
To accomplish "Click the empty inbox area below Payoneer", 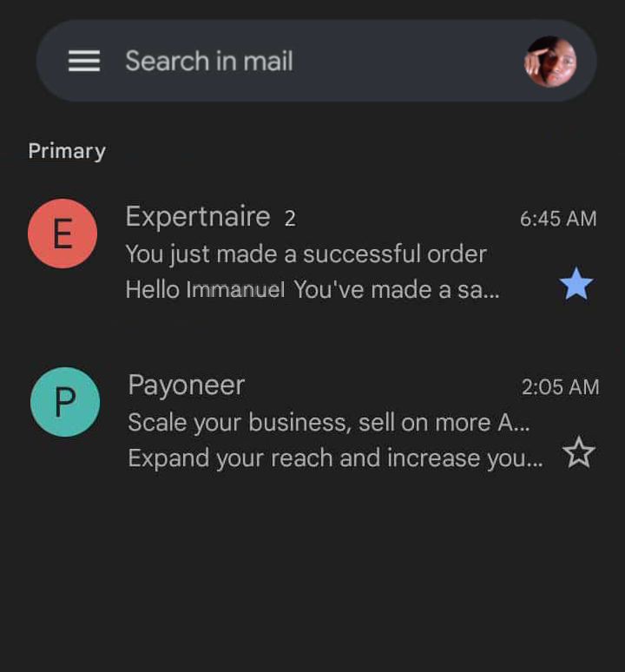I will click(312, 573).
